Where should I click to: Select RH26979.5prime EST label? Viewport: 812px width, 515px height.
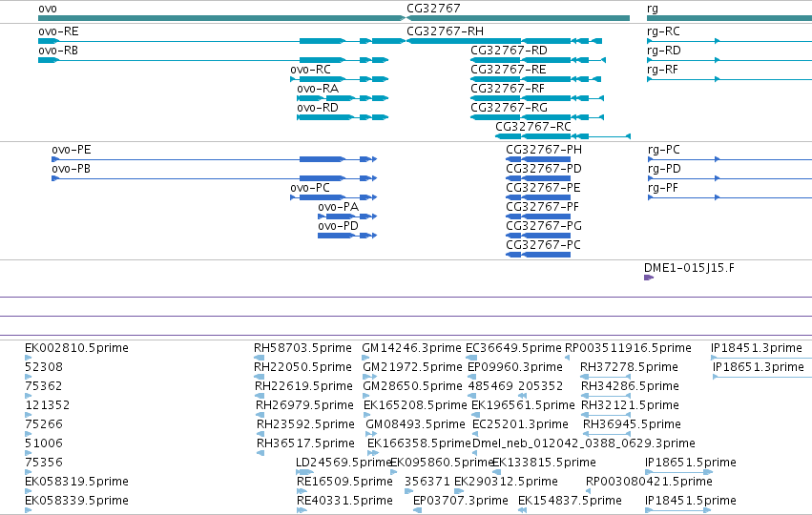(304, 405)
